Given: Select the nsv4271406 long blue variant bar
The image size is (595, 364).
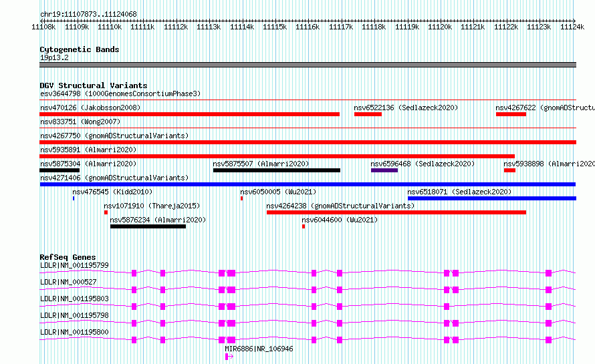Looking at the screenshot, I should click(308, 184).
